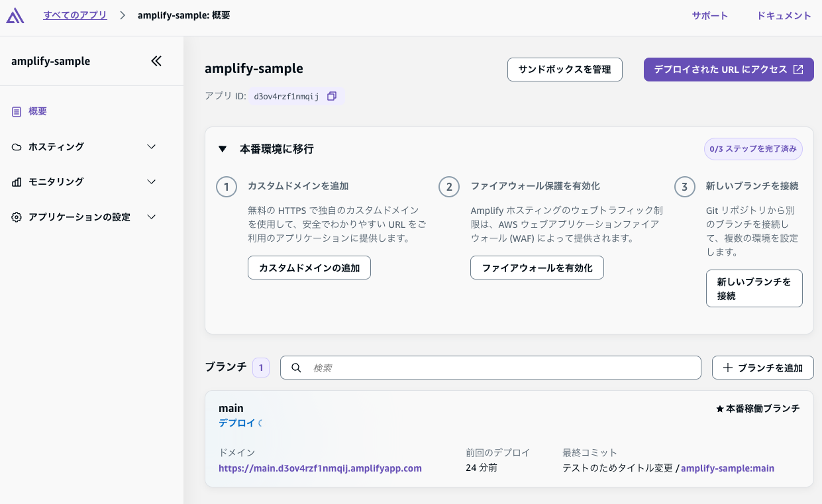Click the モニタリング bar chart icon

click(17, 182)
